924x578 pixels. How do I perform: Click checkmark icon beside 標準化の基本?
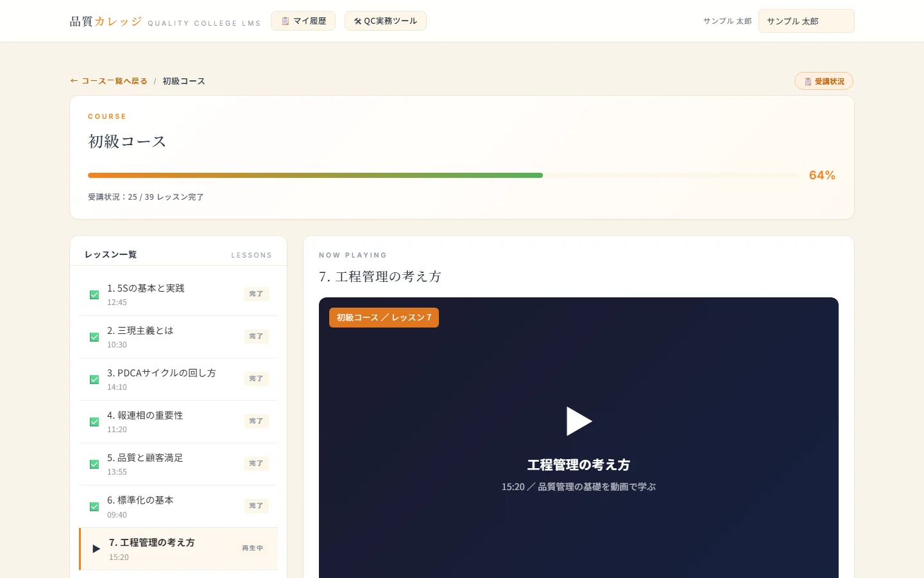pos(94,507)
